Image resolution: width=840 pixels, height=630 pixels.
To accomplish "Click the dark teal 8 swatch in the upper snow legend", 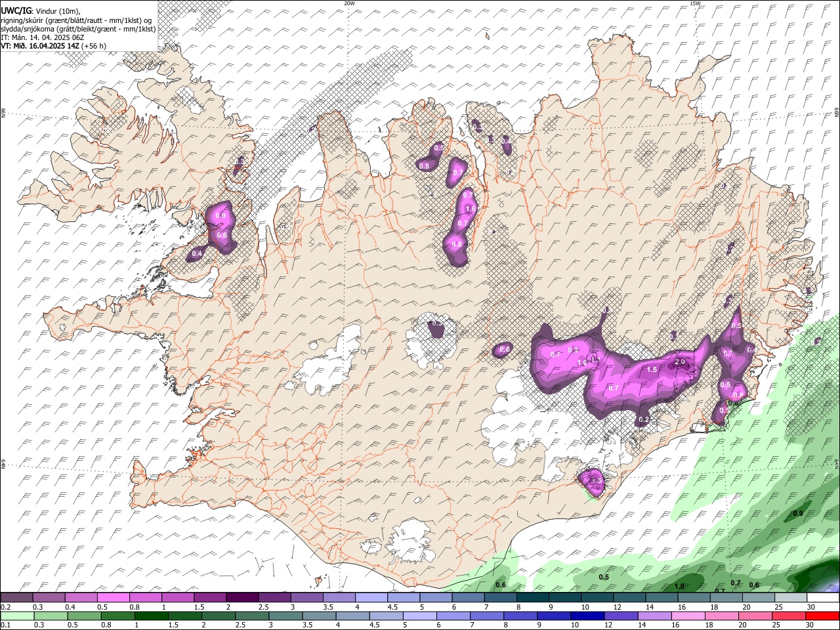I will click(x=533, y=598).
